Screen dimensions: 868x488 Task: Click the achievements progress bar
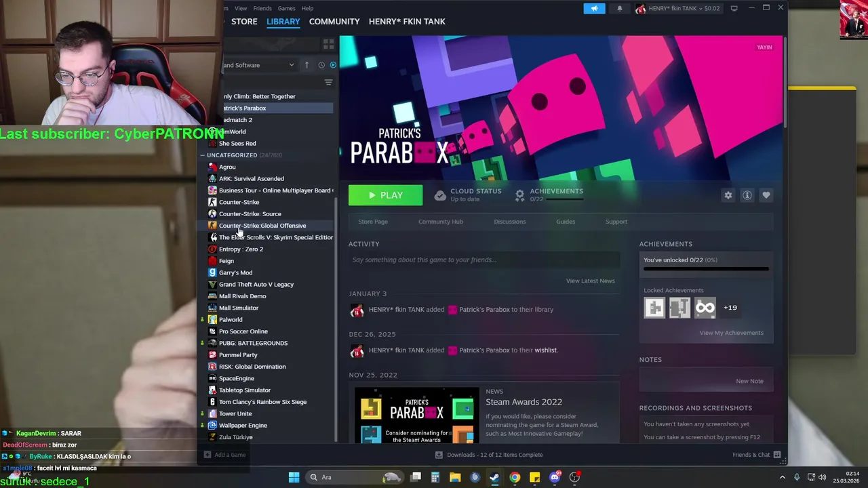(x=706, y=269)
